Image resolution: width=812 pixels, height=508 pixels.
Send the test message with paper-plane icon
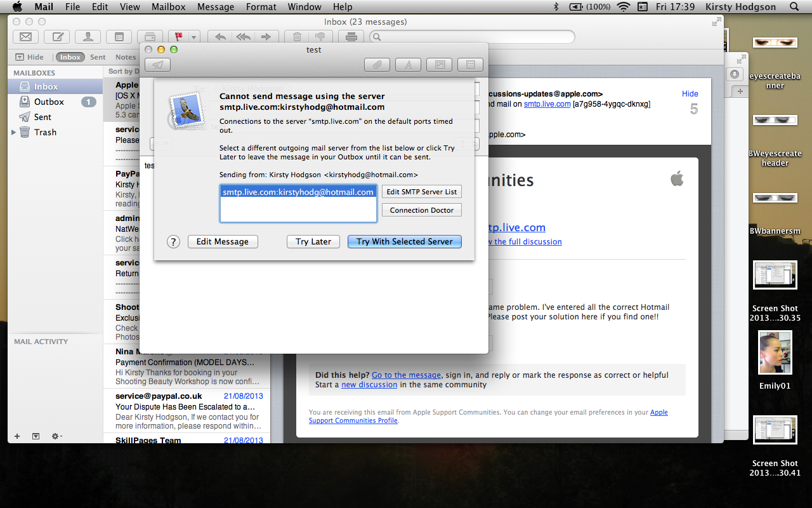click(157, 65)
